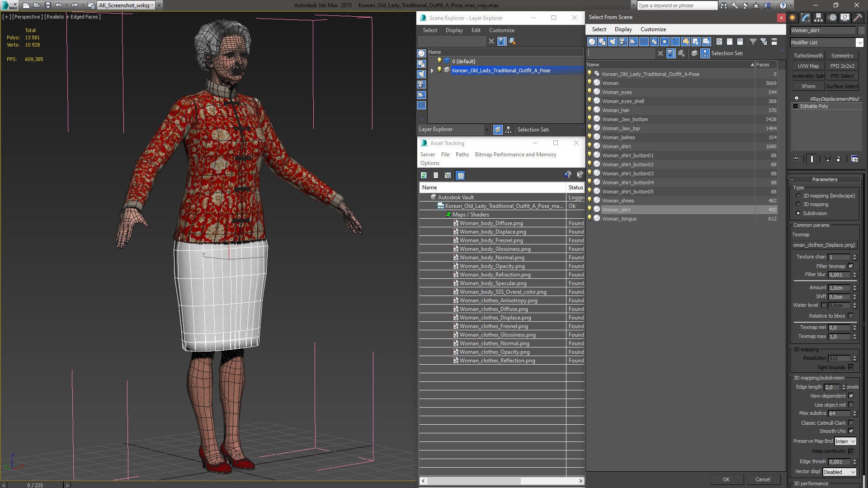This screenshot has width=868, height=488.
Task: Open the Display command panel tab
Action: (x=844, y=18)
